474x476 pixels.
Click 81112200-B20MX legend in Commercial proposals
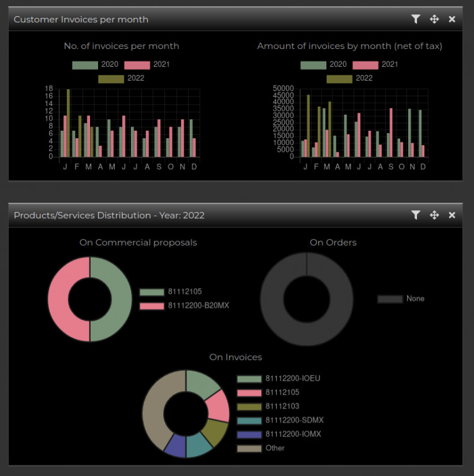coord(184,306)
